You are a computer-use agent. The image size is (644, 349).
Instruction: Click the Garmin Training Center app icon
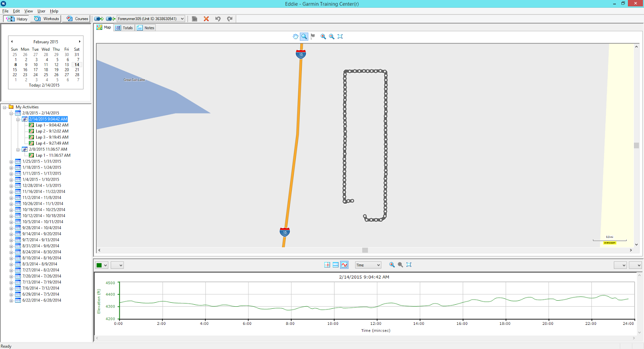point(4,4)
